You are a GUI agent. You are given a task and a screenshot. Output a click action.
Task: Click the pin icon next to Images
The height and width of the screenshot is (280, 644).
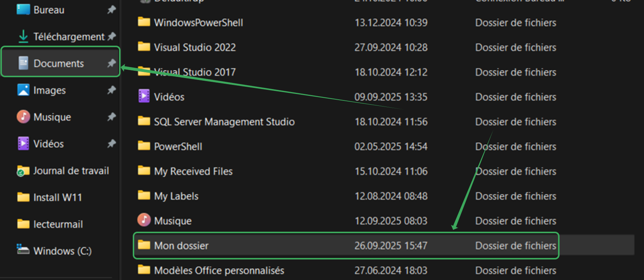[111, 90]
